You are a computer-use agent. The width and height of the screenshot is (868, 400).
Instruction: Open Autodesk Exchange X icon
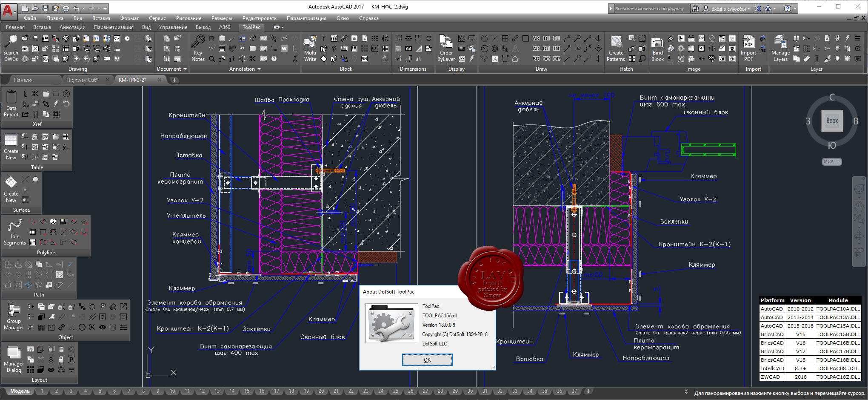(758, 9)
